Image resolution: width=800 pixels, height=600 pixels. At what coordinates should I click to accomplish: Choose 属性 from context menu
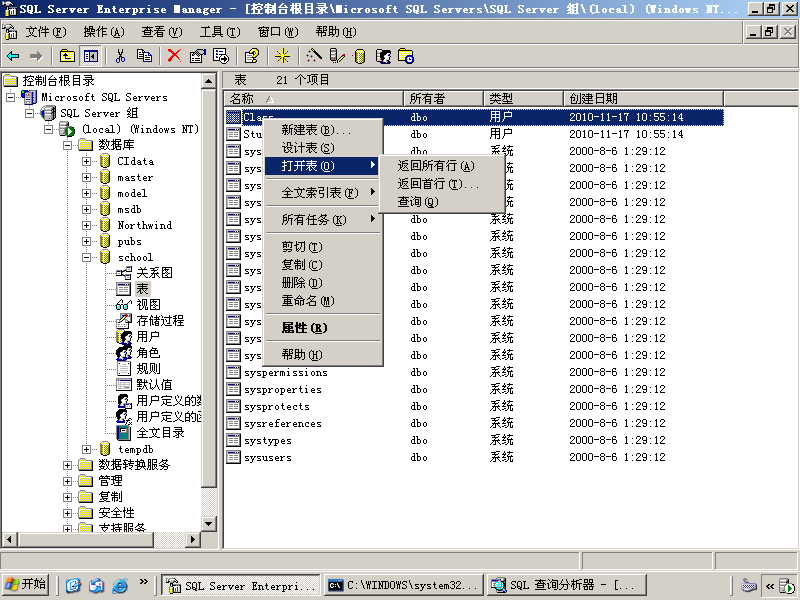pos(322,328)
